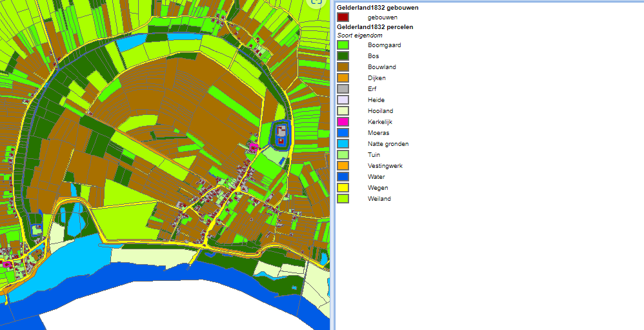
Task: Select the Tuin light green swatch
Action: (x=343, y=155)
